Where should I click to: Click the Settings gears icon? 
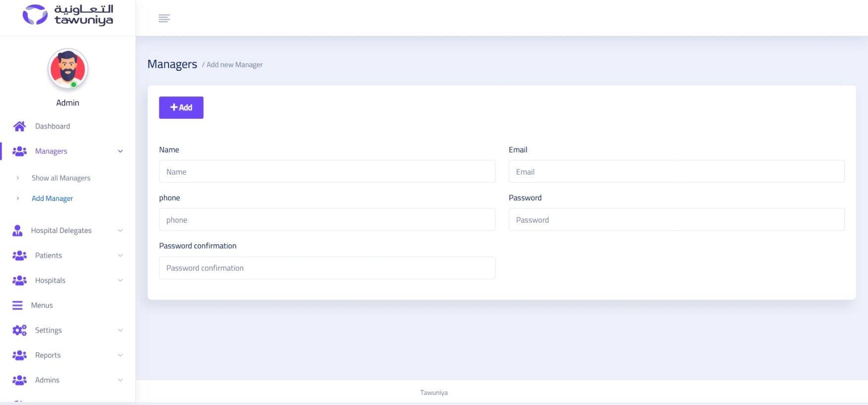tap(20, 330)
